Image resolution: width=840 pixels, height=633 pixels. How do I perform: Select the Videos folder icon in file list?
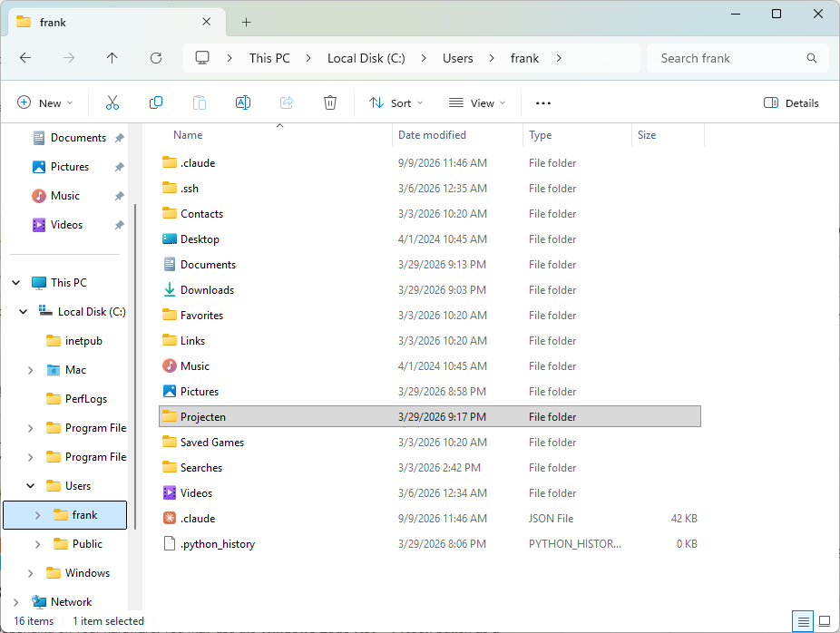tap(170, 492)
